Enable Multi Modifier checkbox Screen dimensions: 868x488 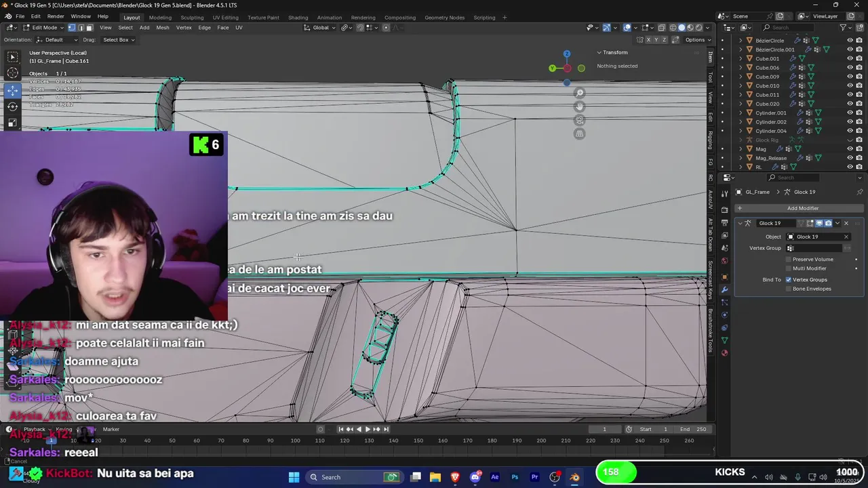788,268
